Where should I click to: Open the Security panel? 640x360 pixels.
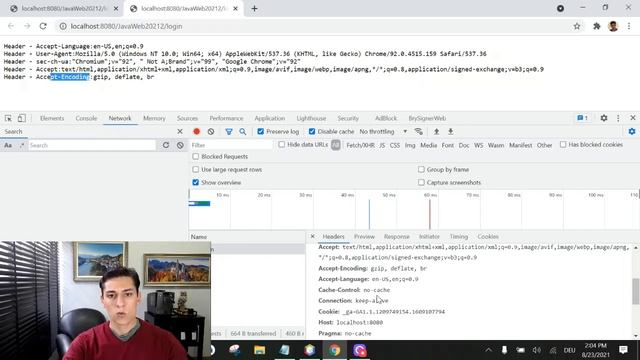(x=348, y=118)
